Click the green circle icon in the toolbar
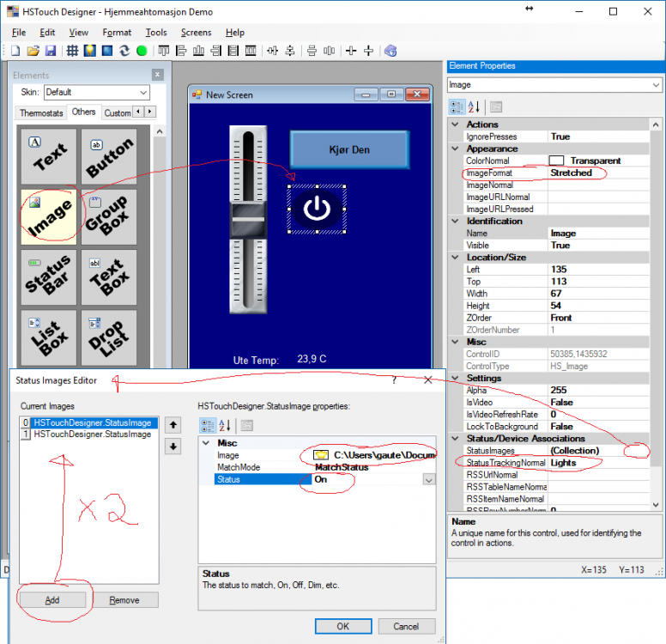666x644 pixels. tap(142, 51)
